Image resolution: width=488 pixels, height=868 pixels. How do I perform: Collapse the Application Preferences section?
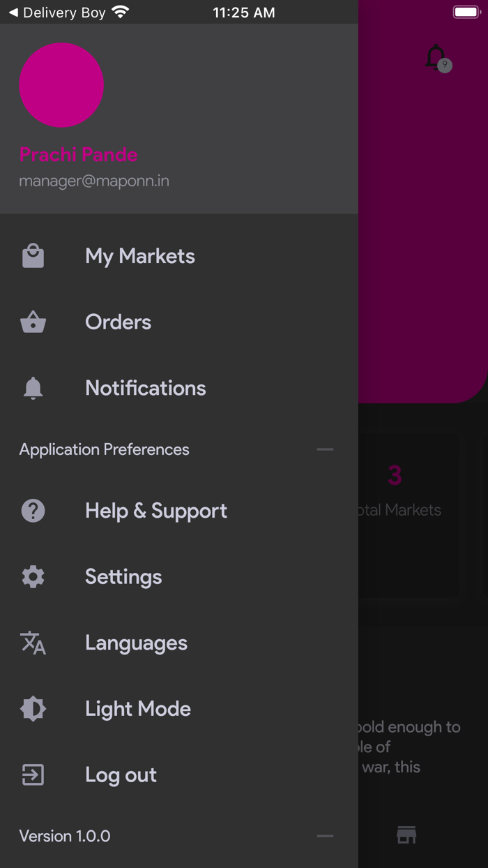point(325,449)
